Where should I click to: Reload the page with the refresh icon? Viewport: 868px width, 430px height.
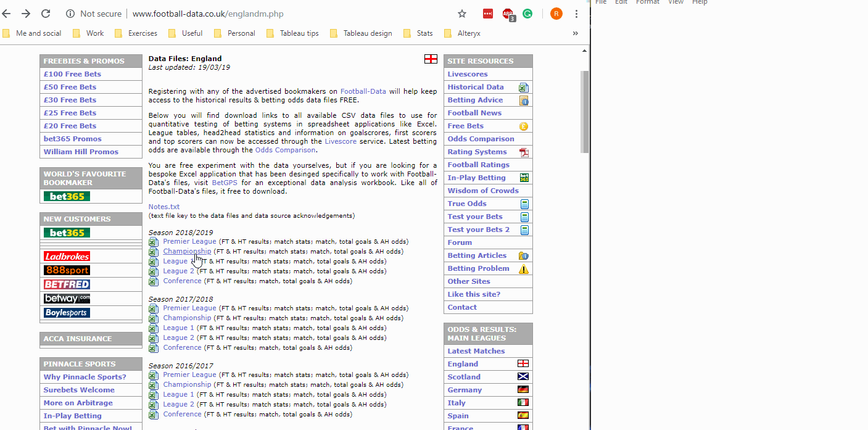coord(46,14)
